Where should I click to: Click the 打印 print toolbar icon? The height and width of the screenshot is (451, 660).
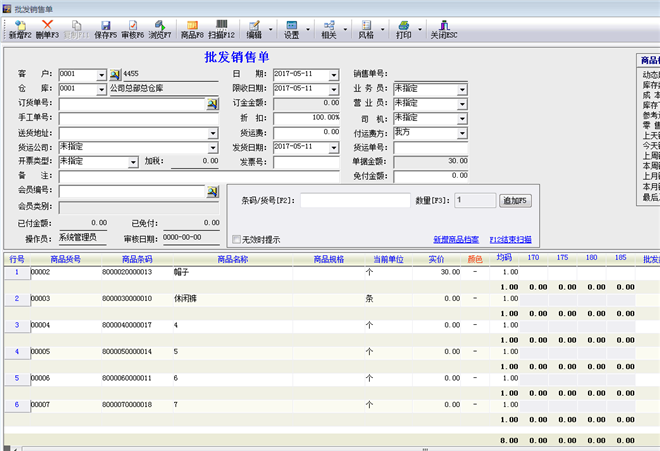point(403,29)
